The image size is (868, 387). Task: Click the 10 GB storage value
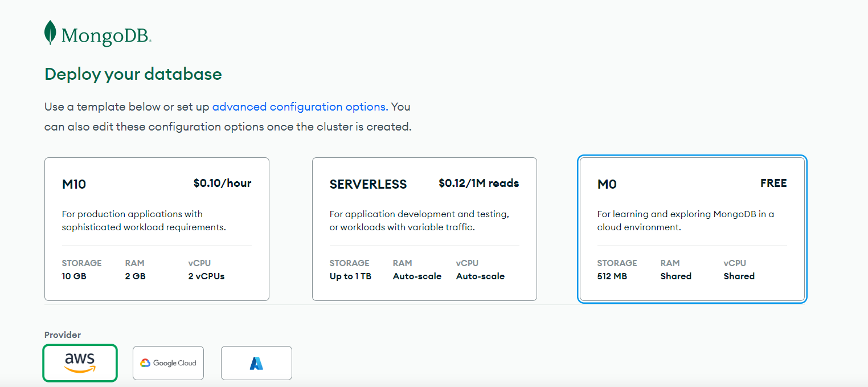(74, 276)
